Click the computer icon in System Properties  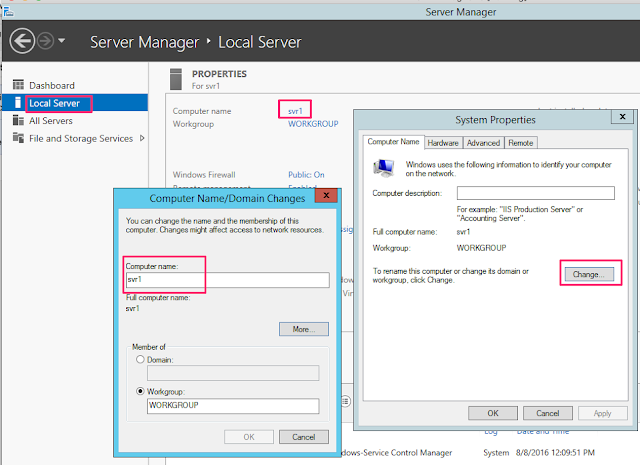pyautogui.click(x=384, y=168)
